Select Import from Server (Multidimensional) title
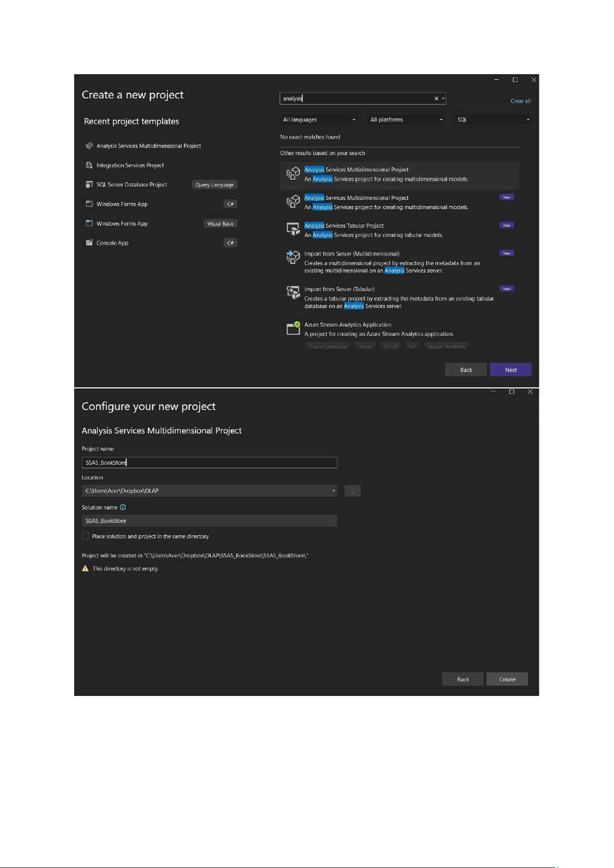This screenshot has height=868, width=614. [x=351, y=254]
